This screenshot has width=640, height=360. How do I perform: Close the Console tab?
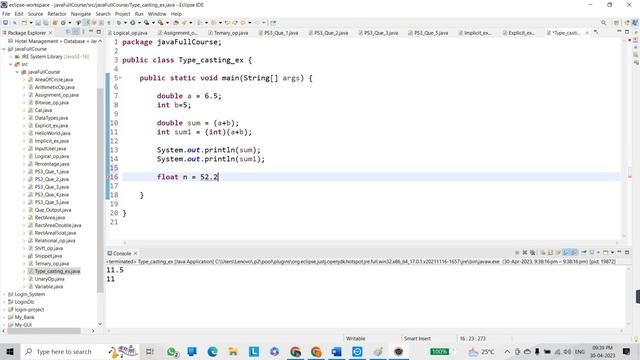(x=136, y=253)
